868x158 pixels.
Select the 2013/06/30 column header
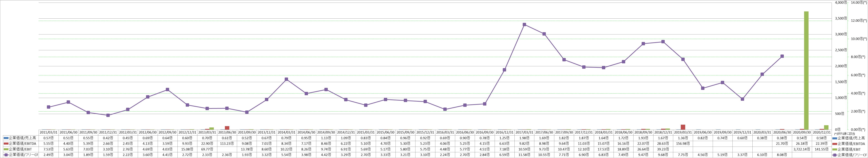click(227, 132)
